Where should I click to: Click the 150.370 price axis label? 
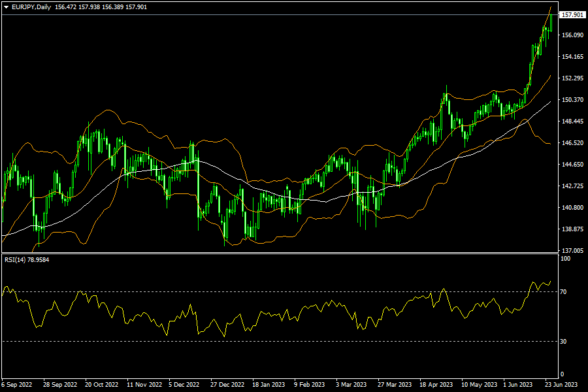[572, 100]
